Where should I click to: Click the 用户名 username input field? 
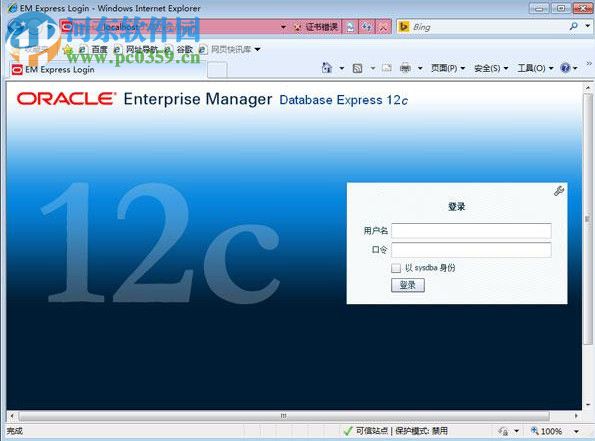pos(471,230)
